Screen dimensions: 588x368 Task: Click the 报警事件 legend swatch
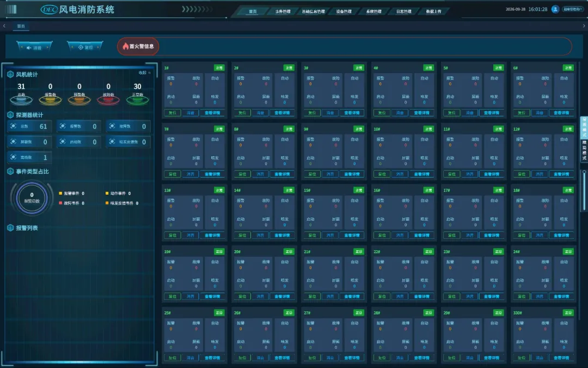(60, 194)
